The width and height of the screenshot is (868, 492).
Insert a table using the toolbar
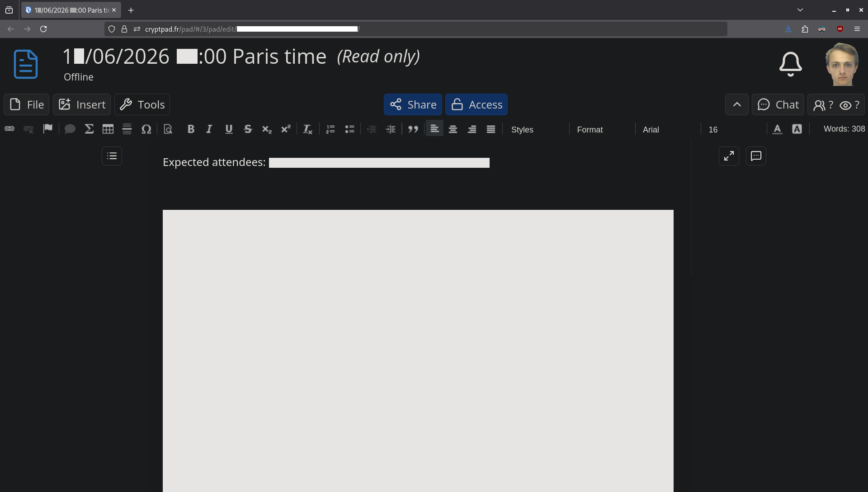tap(108, 129)
